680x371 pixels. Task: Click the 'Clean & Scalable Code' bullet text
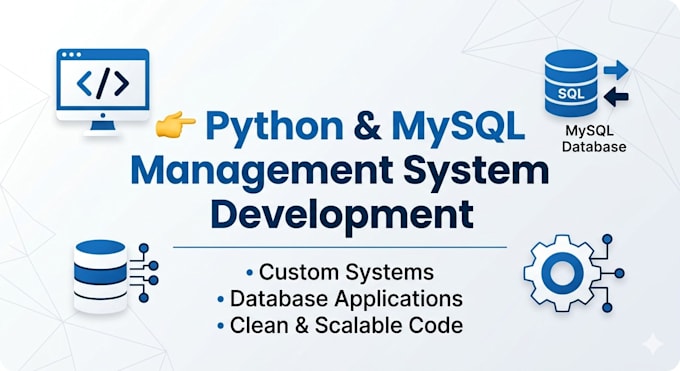pos(346,325)
